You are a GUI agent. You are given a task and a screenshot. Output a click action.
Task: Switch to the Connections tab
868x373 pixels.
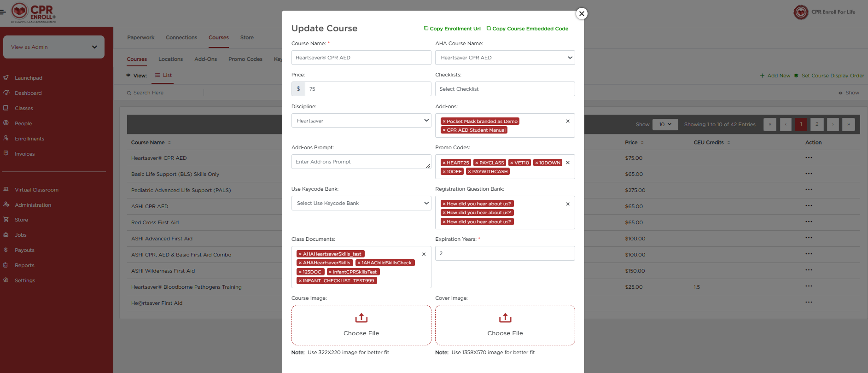[x=181, y=37]
